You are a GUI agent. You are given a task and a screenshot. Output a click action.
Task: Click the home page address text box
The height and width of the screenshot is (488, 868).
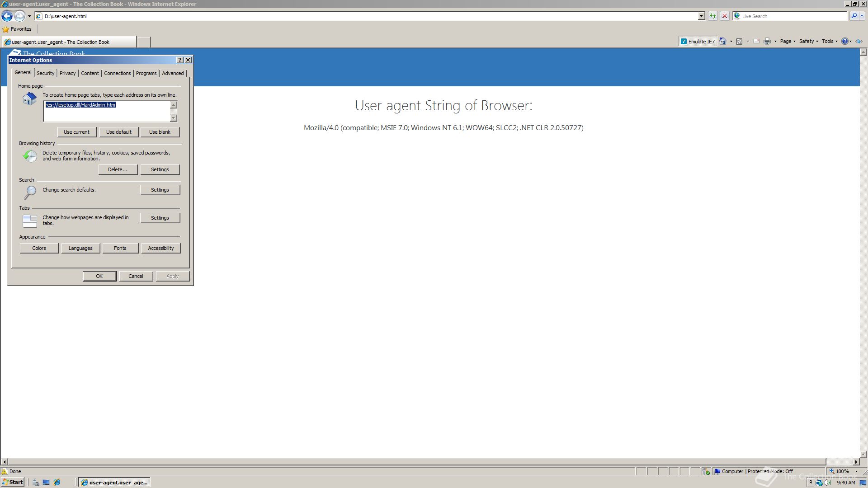point(106,111)
